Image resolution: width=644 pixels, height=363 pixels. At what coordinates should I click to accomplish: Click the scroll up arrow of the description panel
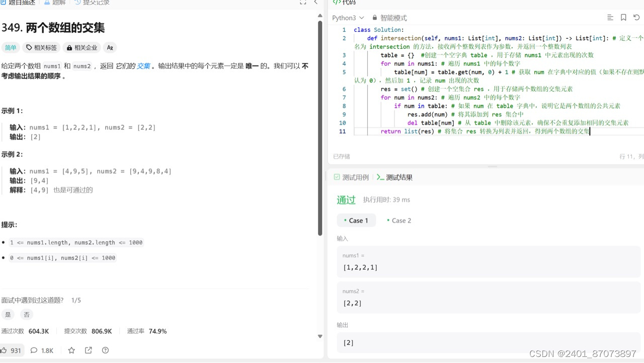click(x=320, y=16)
